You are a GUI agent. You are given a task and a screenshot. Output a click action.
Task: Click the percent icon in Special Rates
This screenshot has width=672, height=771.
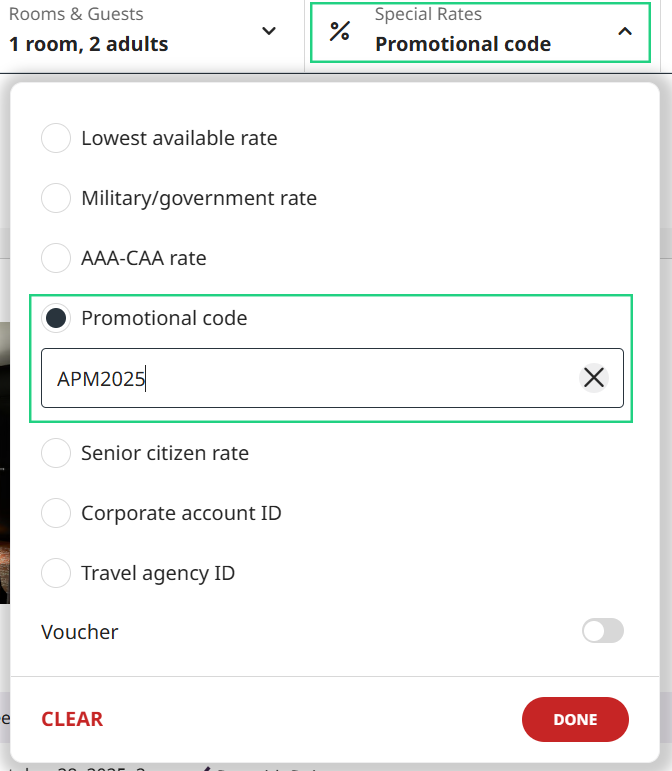(340, 31)
